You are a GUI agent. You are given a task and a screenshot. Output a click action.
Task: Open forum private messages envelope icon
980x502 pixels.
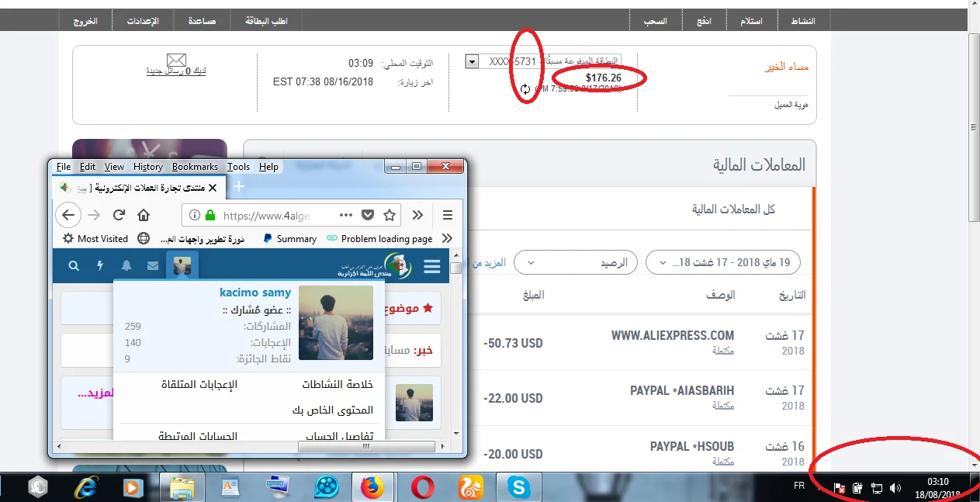pyautogui.click(x=153, y=266)
